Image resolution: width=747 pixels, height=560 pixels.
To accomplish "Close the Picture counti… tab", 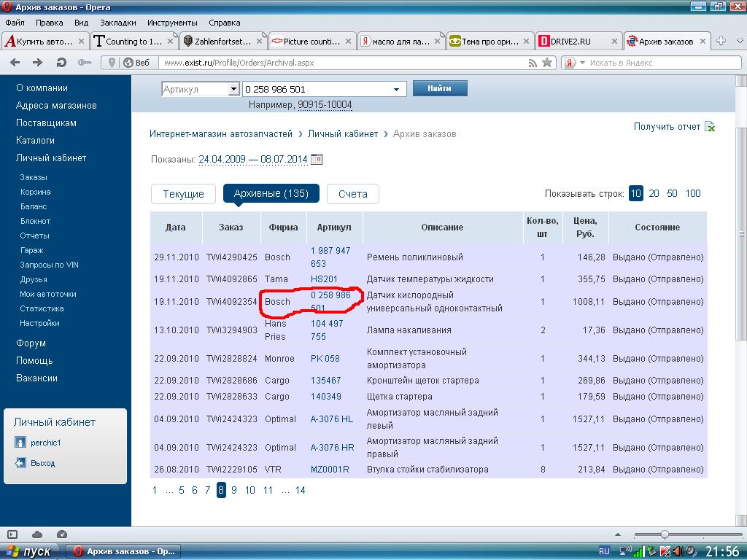I will [348, 42].
